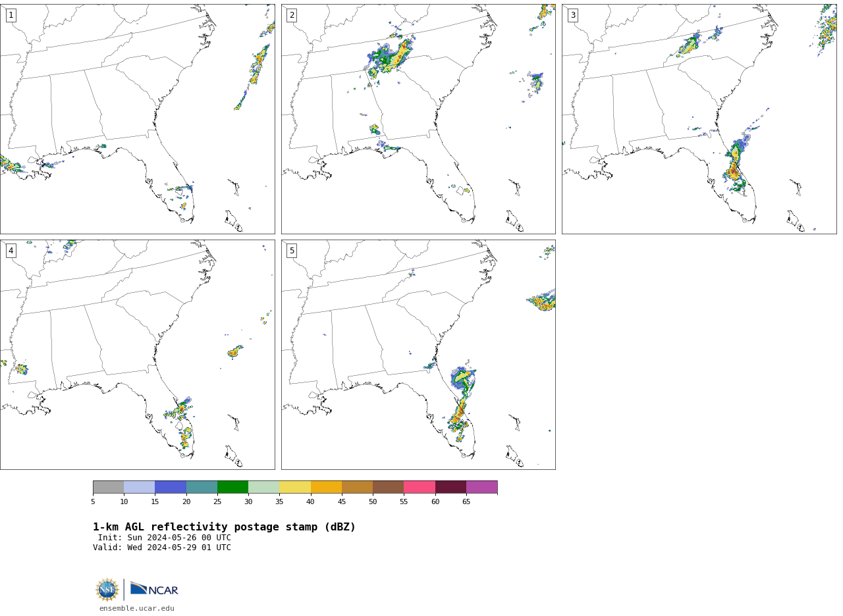The width and height of the screenshot is (843, 616).
Task: Click the colorbar tick label 5
Action: point(93,502)
